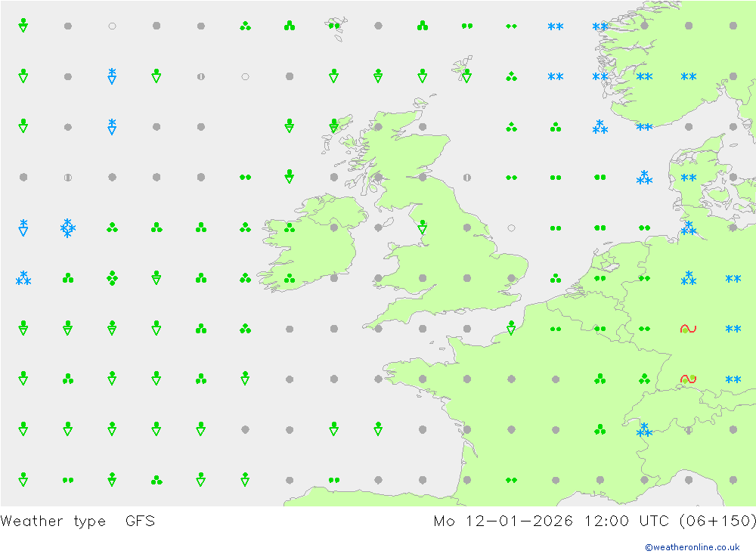
Task: Click the half-filled cloud symbol off eastern Scotland
Action: click(466, 178)
